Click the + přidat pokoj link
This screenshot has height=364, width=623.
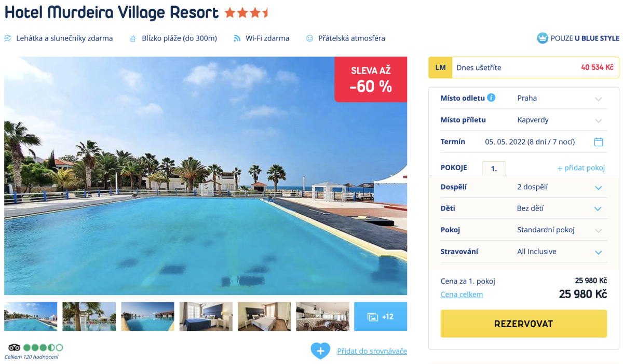(x=581, y=168)
